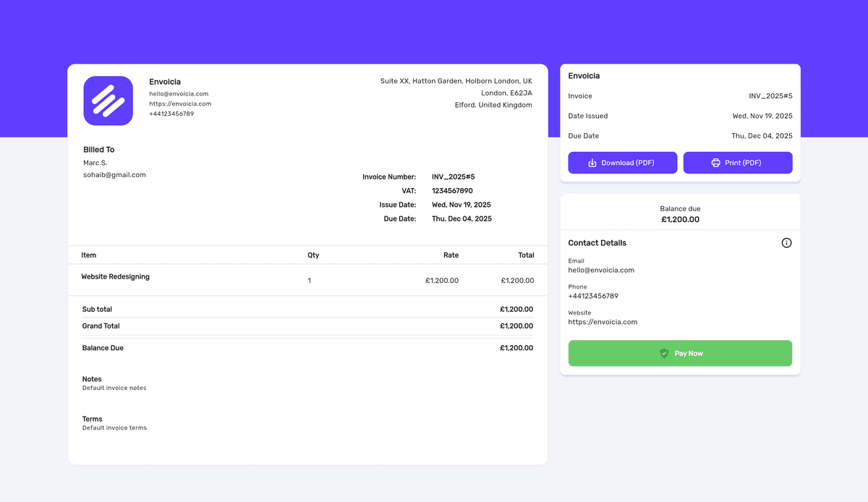Screen dimensions: 868x502
Task: Open the info icon beside Contact Details
Action: coord(786,242)
